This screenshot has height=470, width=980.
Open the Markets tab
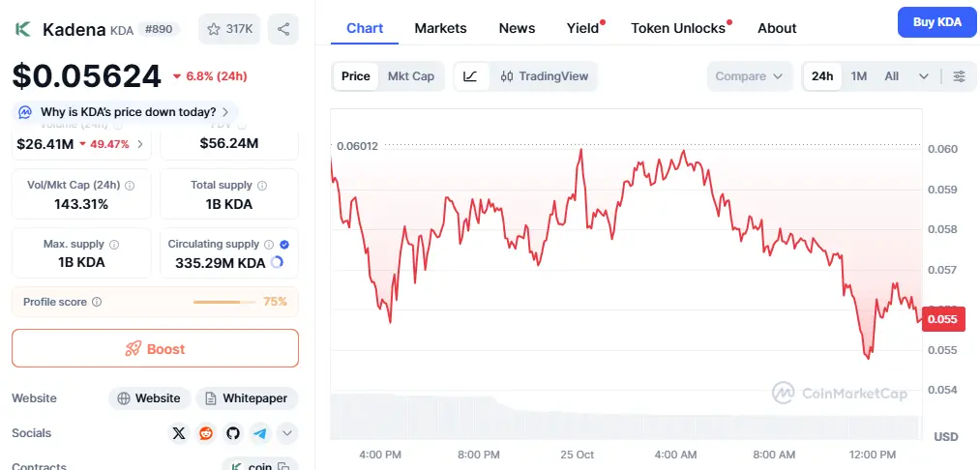(x=440, y=28)
